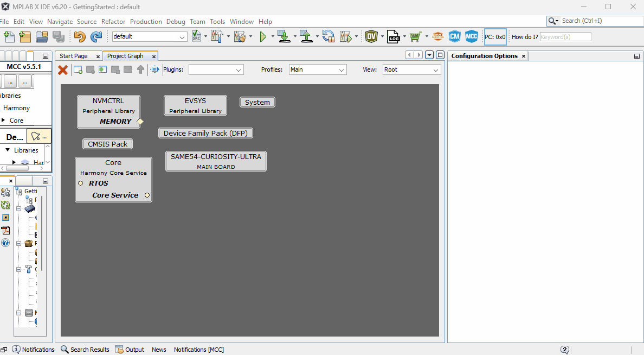Image resolution: width=644 pixels, height=355 pixels.
Task: Launch MCC with the blue MCC icon
Action: (x=472, y=36)
